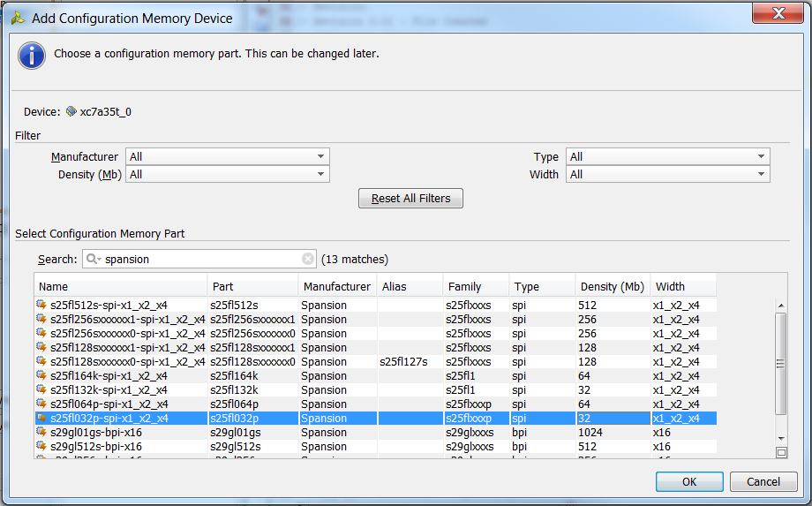Viewport: 812px width, 506px height.
Task: Click the icon beside s29gl512s-bpi-x16
Action: 41,445
